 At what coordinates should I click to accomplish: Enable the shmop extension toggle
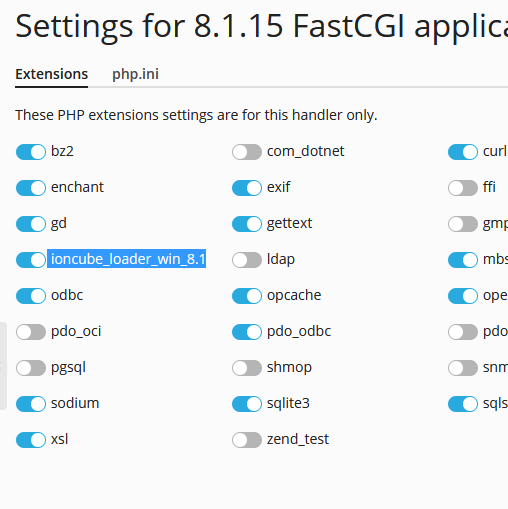247,368
